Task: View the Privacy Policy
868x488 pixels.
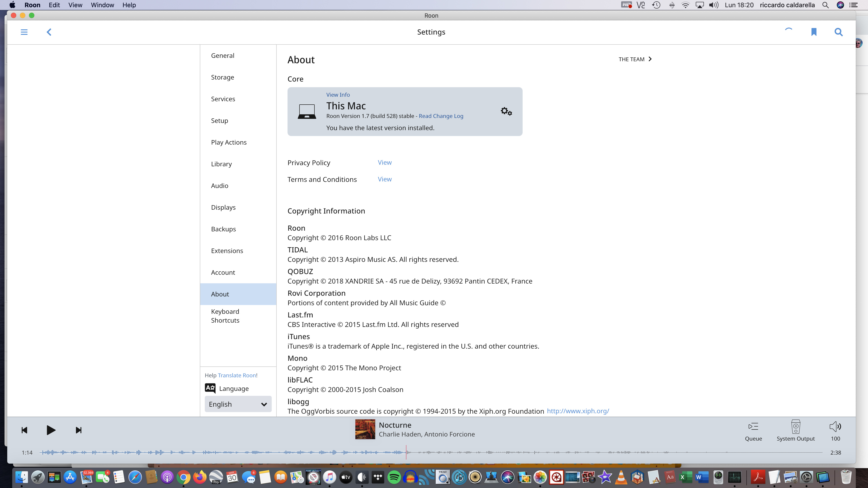Action: [x=384, y=162]
